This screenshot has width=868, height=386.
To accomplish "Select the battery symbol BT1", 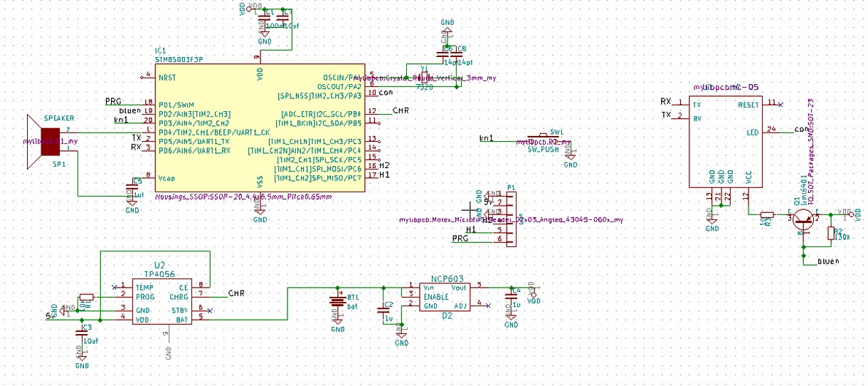I will tap(338, 303).
